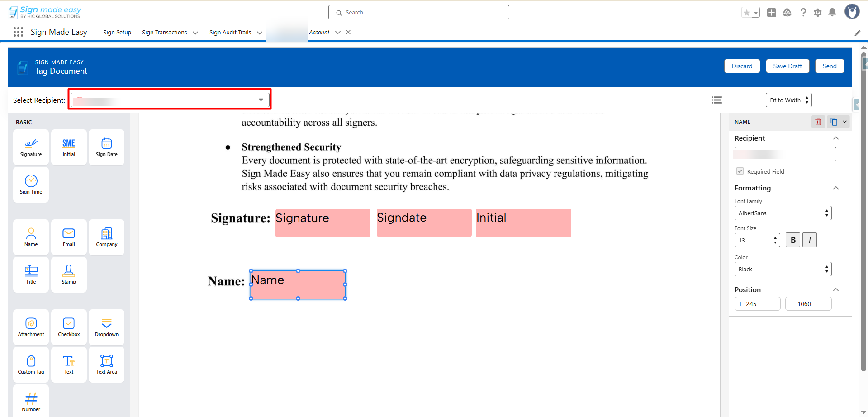868x417 pixels.
Task: Open the Font Family dropdown
Action: 783,213
